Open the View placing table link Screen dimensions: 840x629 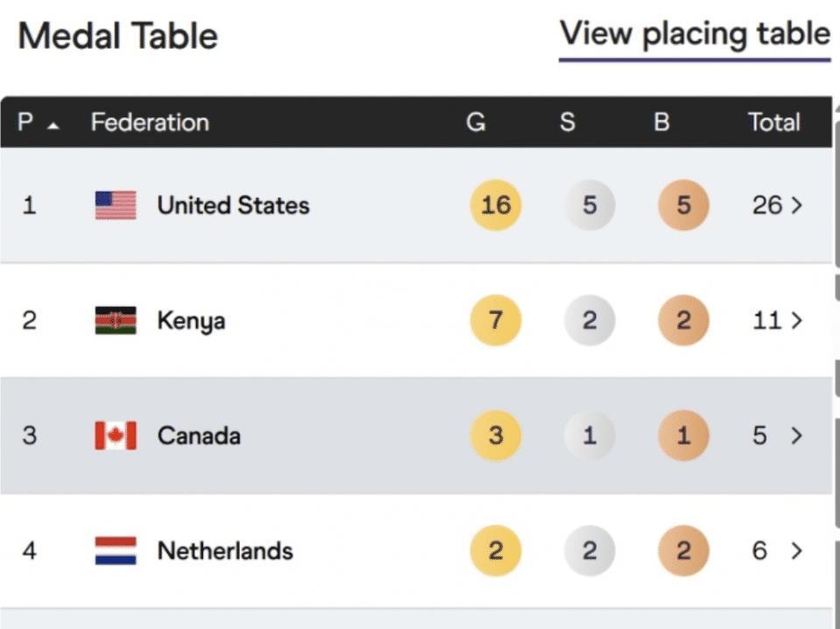click(x=695, y=35)
